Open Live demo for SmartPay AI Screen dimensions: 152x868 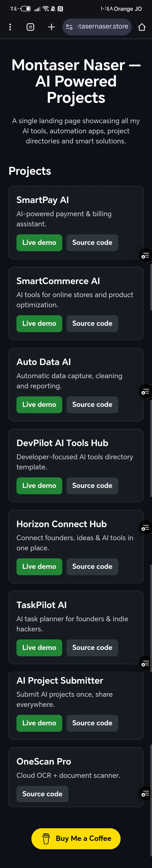click(39, 242)
